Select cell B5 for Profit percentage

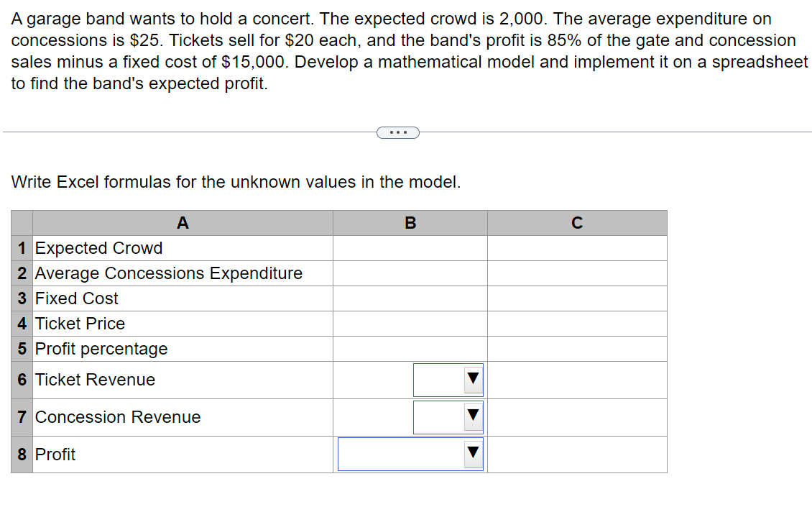click(x=410, y=349)
